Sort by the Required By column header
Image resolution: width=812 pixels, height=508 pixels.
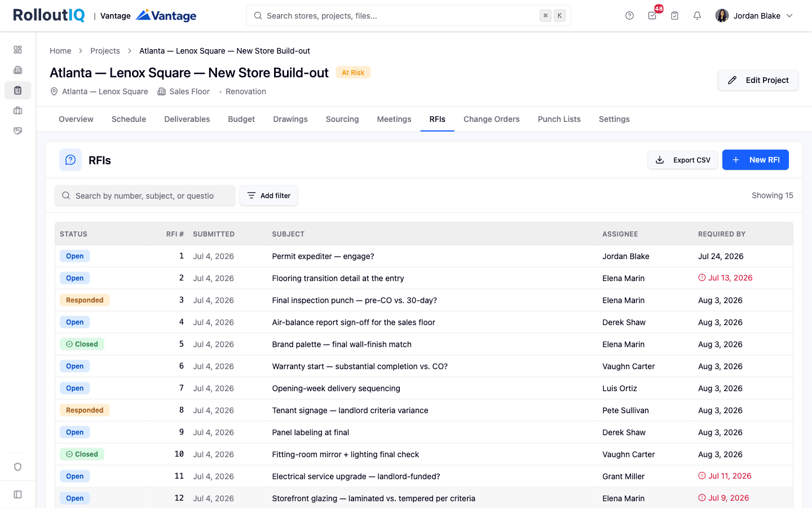tap(722, 234)
